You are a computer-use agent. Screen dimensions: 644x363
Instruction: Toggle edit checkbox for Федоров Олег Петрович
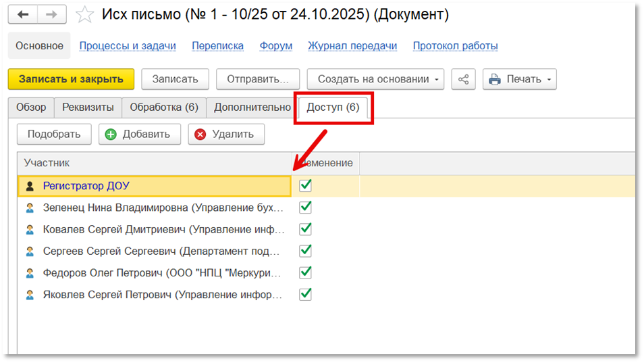coord(306,273)
